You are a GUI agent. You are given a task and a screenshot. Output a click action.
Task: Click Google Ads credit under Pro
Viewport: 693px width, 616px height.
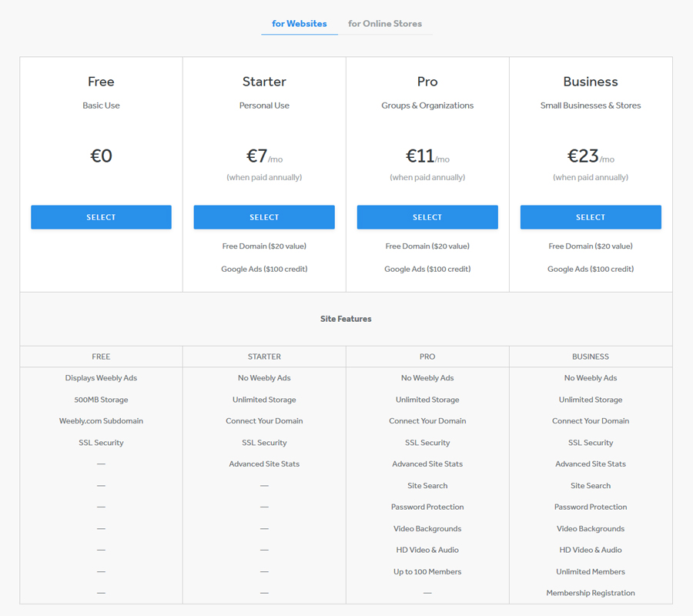click(427, 269)
